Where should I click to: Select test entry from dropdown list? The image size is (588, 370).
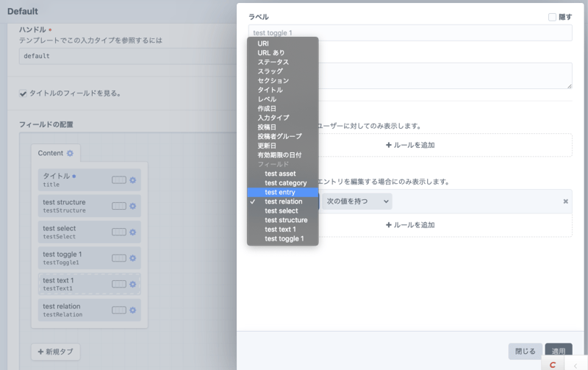tap(280, 192)
